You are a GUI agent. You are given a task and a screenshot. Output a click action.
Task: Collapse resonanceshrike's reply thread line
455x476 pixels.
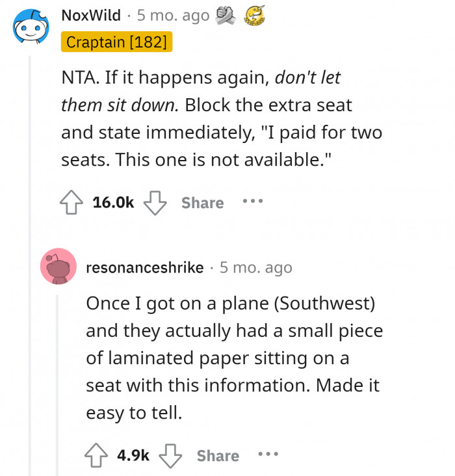[57, 384]
